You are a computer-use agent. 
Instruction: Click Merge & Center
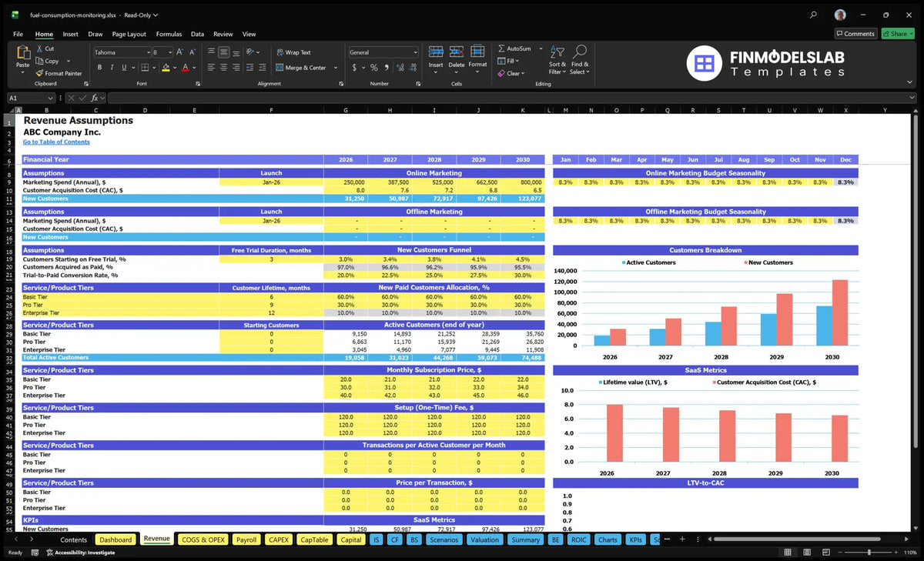click(x=300, y=68)
